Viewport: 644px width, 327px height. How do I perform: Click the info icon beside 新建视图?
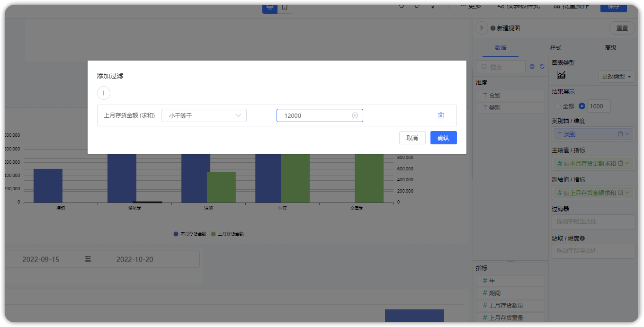(x=493, y=28)
